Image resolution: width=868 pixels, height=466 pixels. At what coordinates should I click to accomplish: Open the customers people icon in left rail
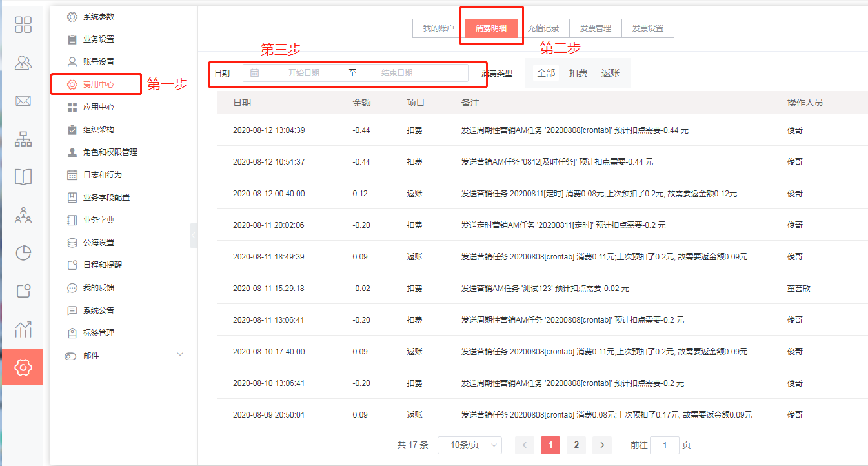[x=23, y=63]
